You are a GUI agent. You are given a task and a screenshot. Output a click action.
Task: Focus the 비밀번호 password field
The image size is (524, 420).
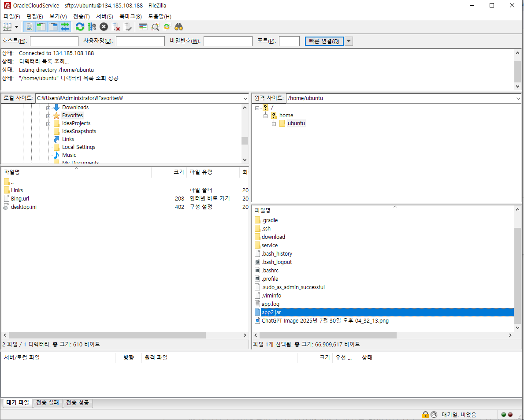(228, 41)
